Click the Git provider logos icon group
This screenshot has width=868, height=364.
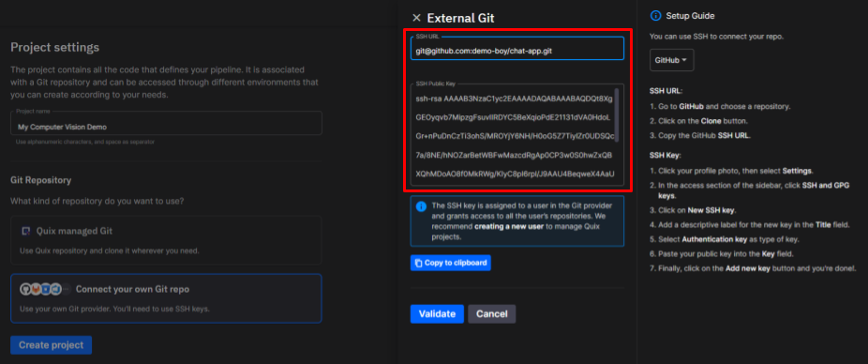pos(46,289)
